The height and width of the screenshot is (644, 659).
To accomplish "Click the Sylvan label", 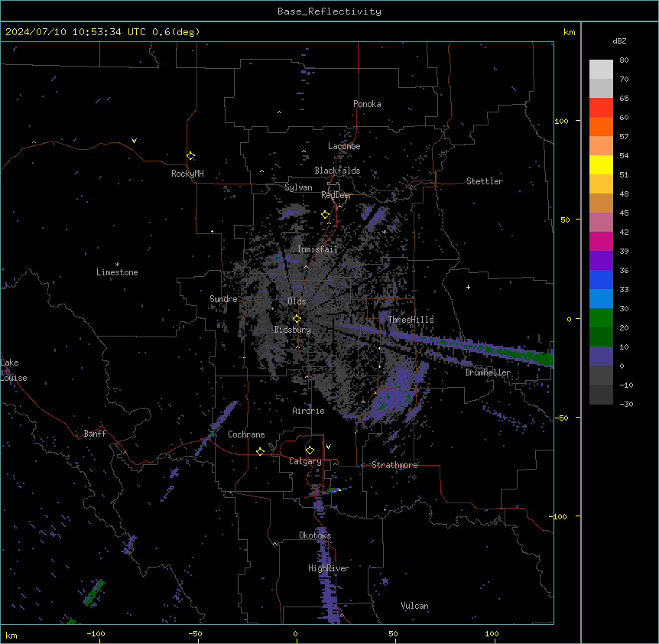I will click(x=298, y=187).
